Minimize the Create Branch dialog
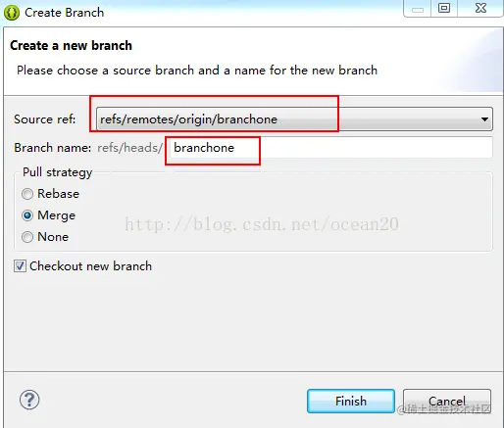504x428 pixels. click(x=418, y=9)
